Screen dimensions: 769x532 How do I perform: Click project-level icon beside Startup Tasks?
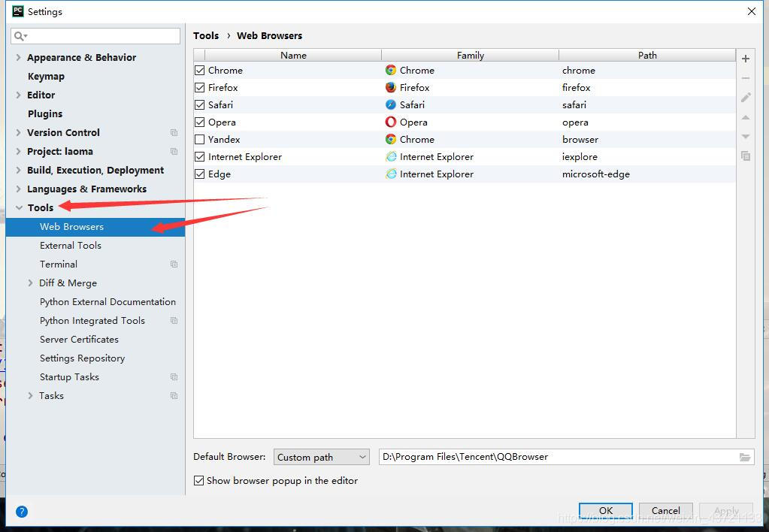pyautogui.click(x=174, y=376)
